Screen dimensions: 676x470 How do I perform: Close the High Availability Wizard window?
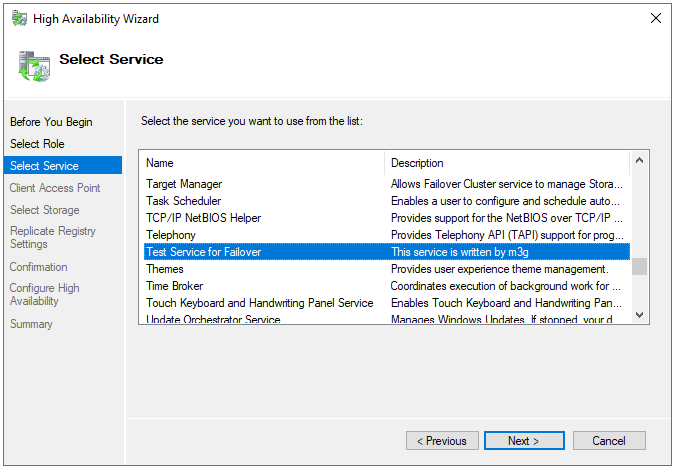(x=655, y=18)
